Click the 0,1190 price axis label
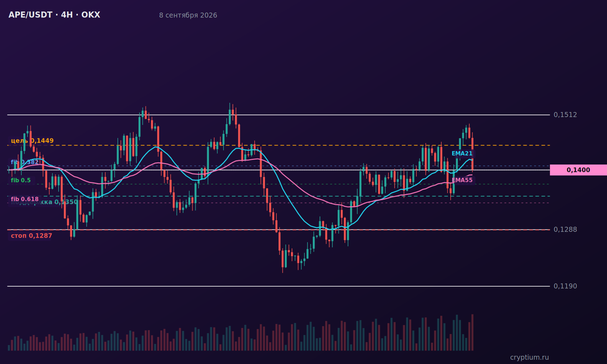Viewport: 607px width, 364px height. pos(565,286)
